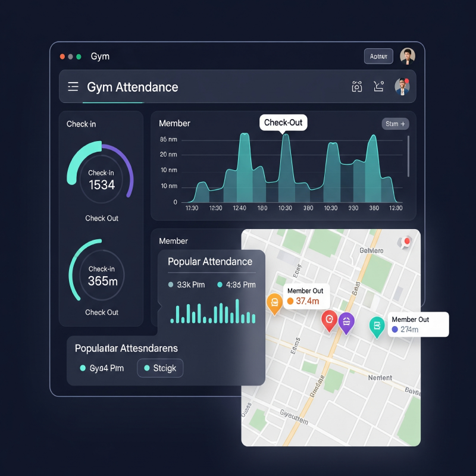Select the Gym Attendance tab title
Screen dimensions: 476x476
[x=132, y=87]
